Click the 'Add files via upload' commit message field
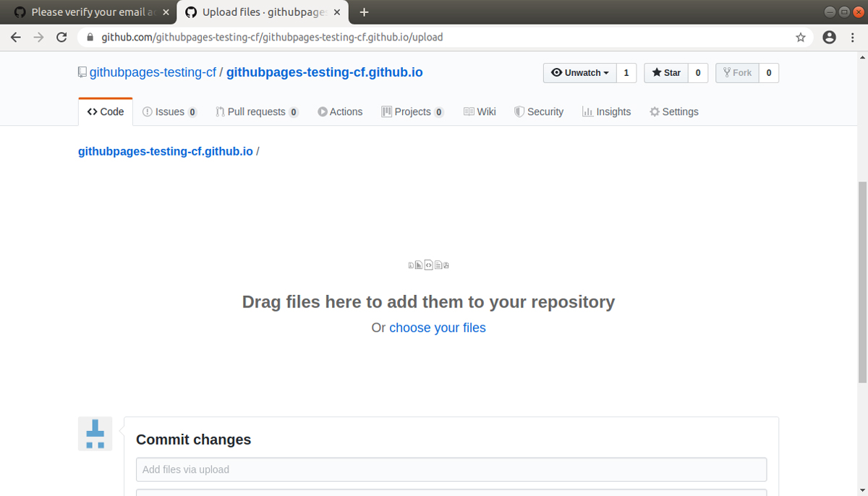Viewport: 868px width, 496px height. tap(451, 469)
